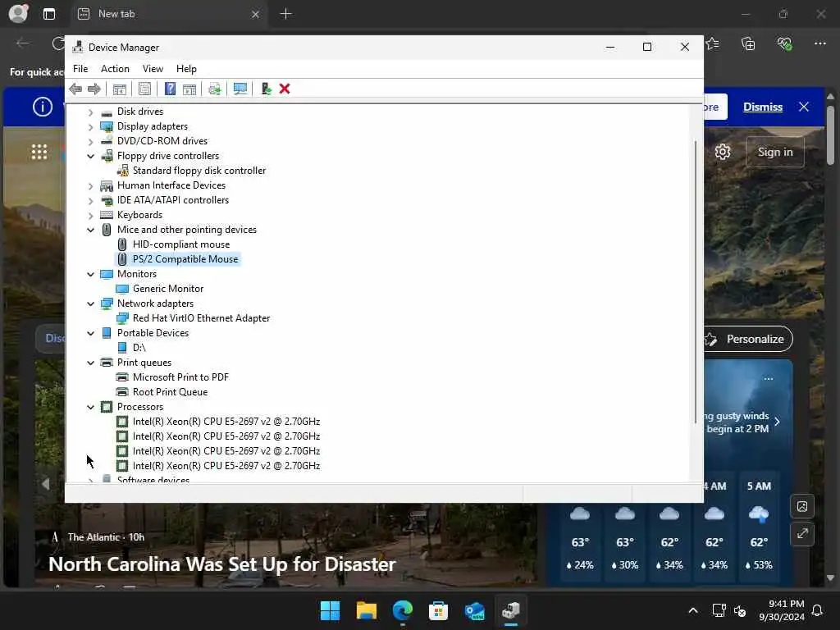Toggle the Show/Hide Console Tree toolbar icon
The width and height of the screenshot is (840, 630).
click(120, 89)
